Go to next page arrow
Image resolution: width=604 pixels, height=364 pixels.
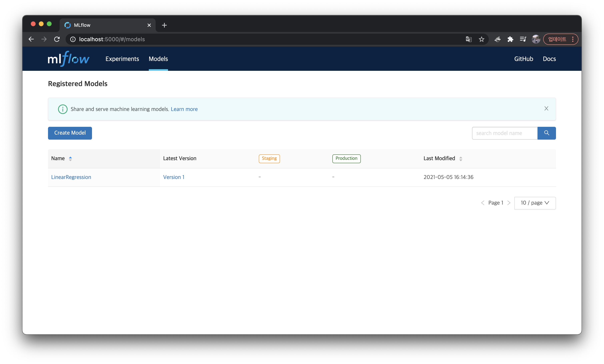509,203
